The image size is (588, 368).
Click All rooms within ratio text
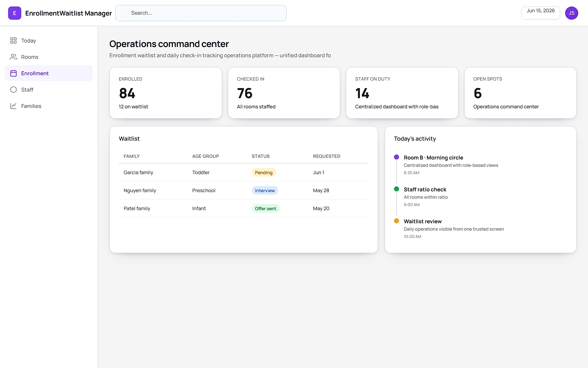pyautogui.click(x=425, y=197)
